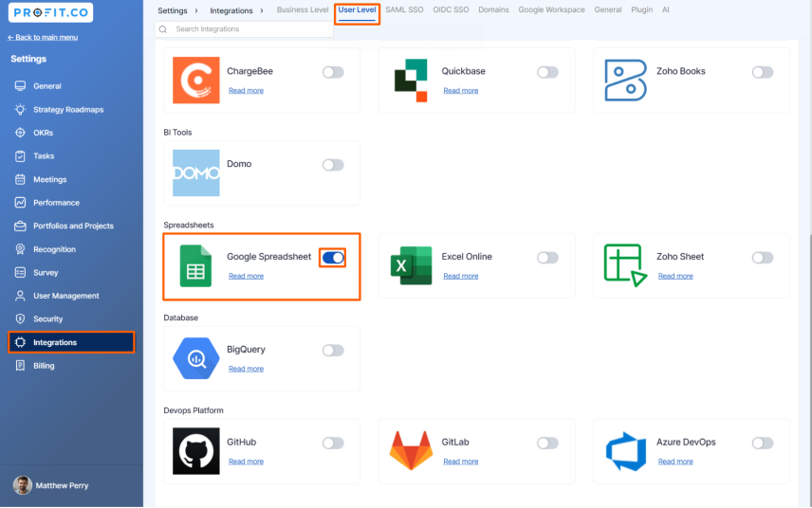Open GitLab Read more link

click(460, 462)
